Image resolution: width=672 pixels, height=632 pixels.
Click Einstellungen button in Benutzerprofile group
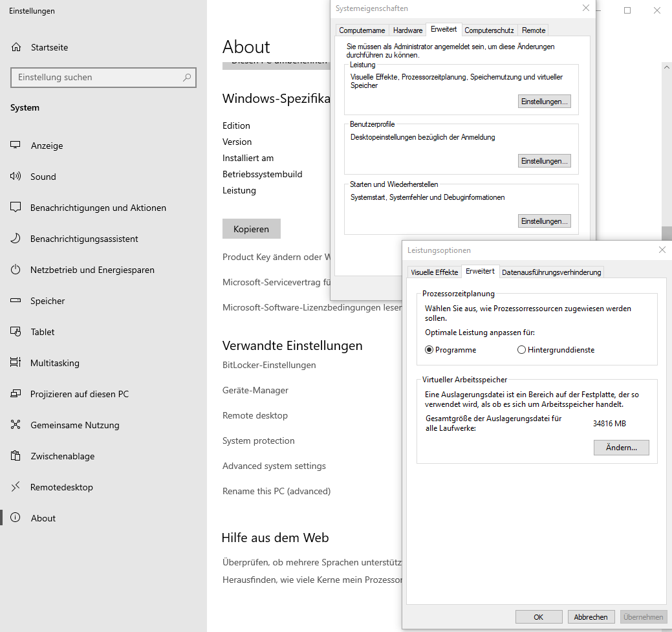coord(545,161)
